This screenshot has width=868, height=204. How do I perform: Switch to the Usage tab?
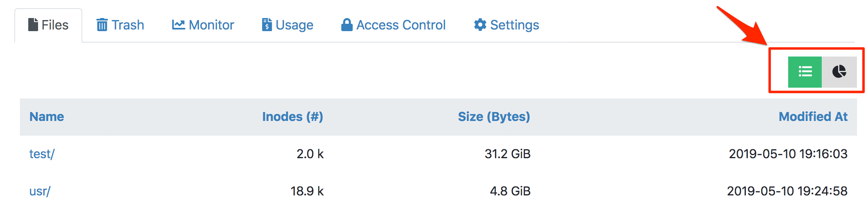tap(294, 25)
